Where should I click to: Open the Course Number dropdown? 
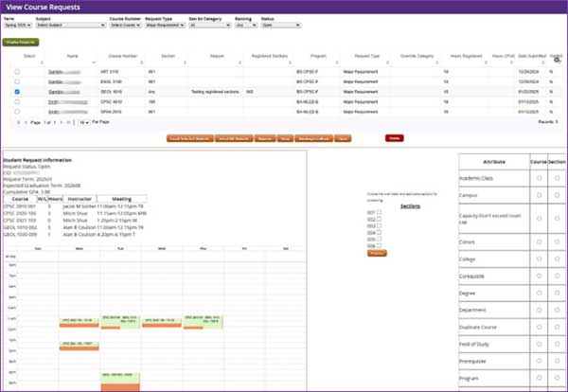coord(125,25)
